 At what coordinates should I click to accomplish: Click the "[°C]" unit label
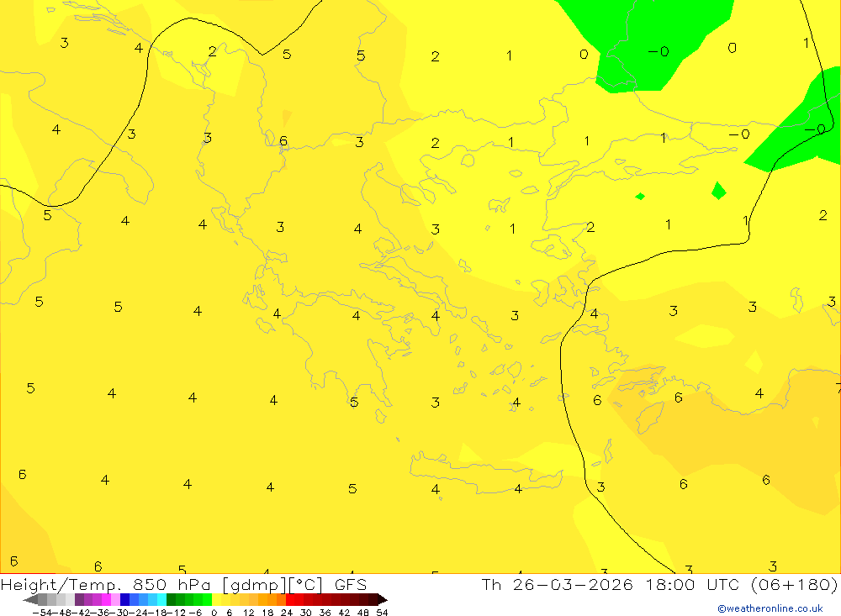[x=306, y=584]
